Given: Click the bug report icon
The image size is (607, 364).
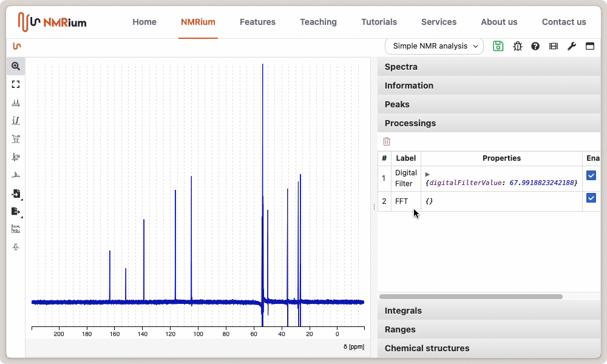Looking at the screenshot, I should pyautogui.click(x=517, y=46).
